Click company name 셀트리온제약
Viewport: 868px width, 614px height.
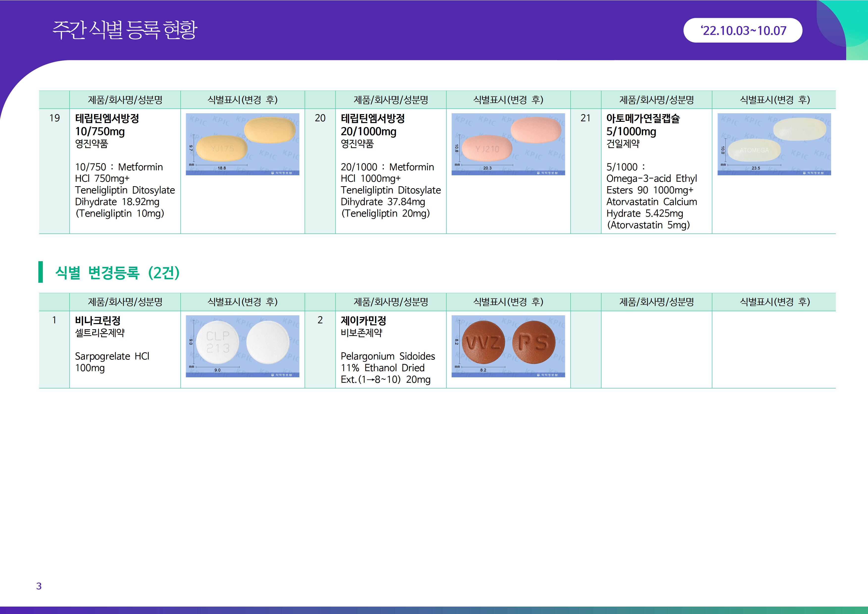[x=100, y=333]
